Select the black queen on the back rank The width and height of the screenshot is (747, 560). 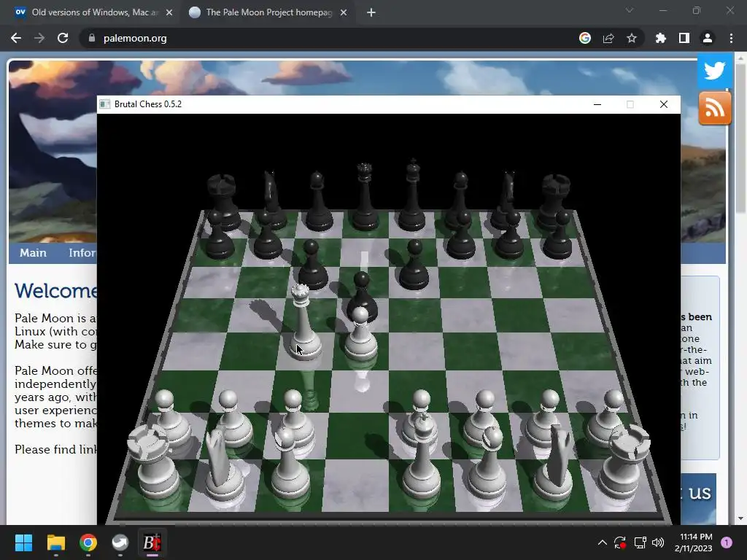tap(365, 196)
